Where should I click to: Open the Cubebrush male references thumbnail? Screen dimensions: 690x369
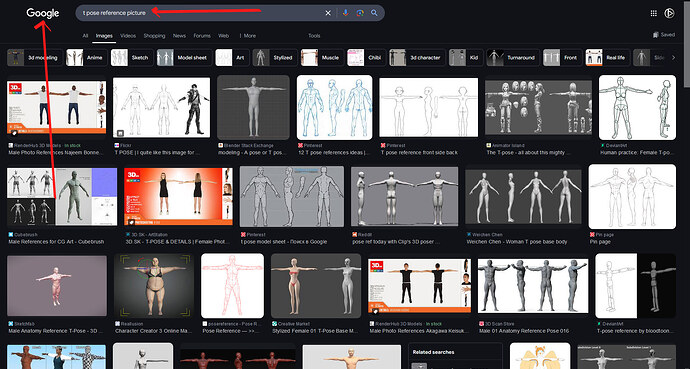pyautogui.click(x=62, y=197)
